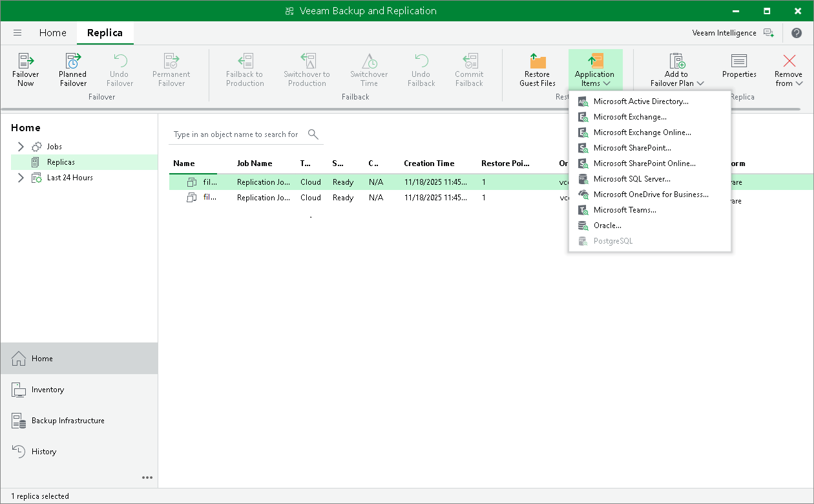
Task: Select the Replica ribbon tab
Action: 105,33
